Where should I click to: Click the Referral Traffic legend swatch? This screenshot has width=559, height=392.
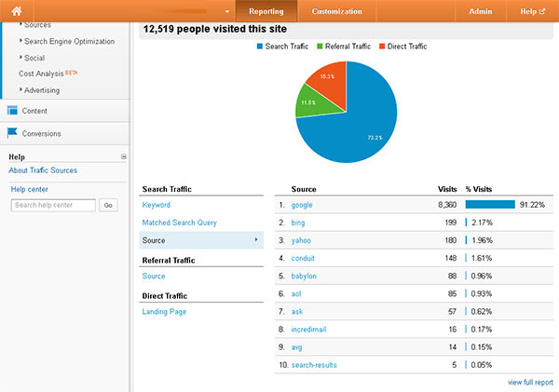point(320,47)
